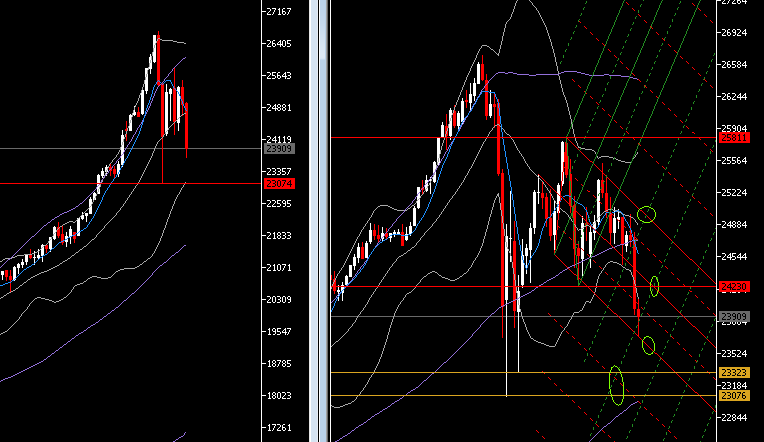The height and width of the screenshot is (442, 764).
Task: Select the 21833 price label on left axis
Action: (x=278, y=235)
